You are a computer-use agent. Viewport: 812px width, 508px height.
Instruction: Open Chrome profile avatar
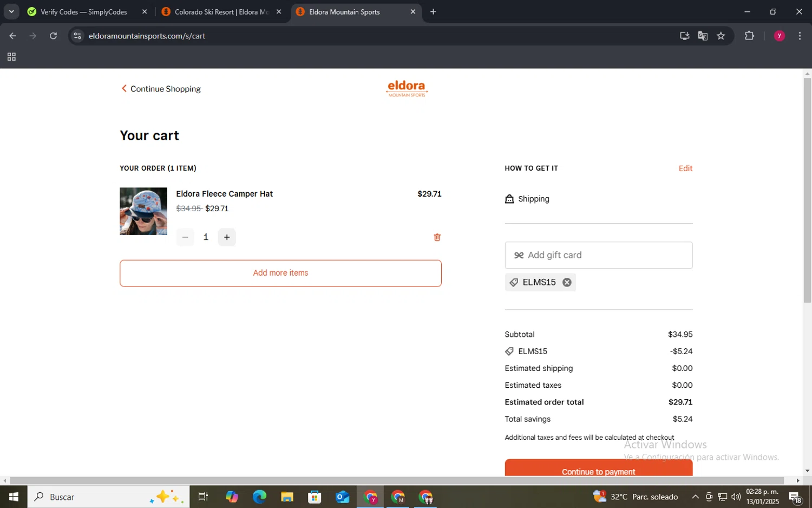pos(780,36)
